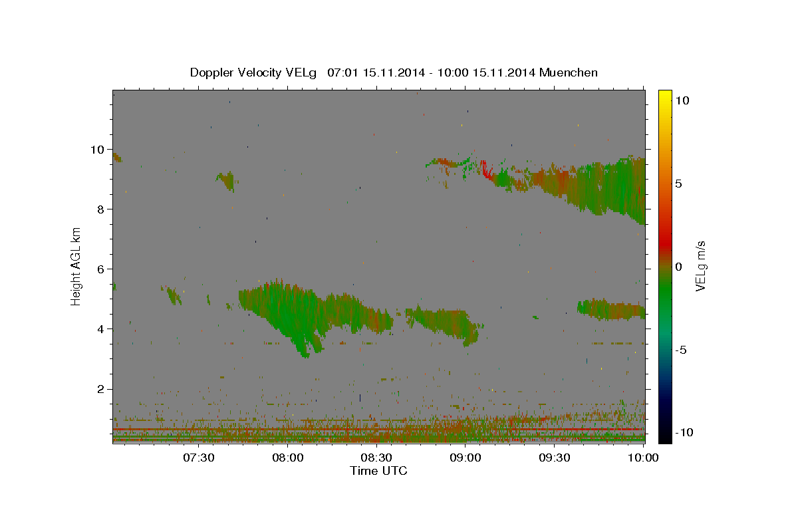Click the colorbar tick label 0
798x532 pixels.
(x=678, y=267)
